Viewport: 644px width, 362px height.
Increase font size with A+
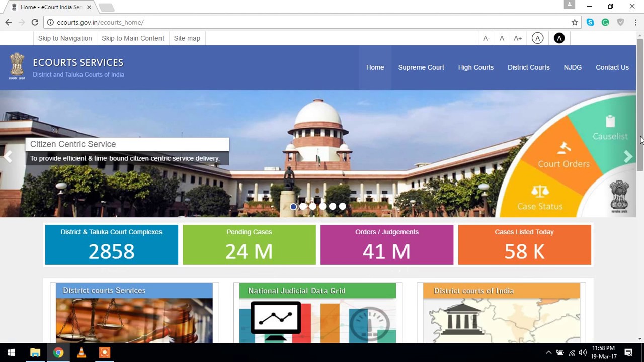[518, 38]
